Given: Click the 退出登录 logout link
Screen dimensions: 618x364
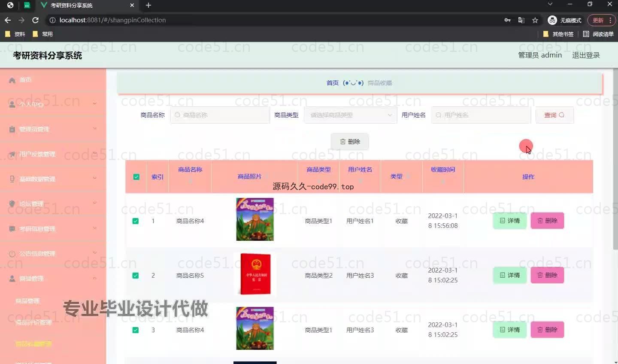Looking at the screenshot, I should click(586, 55).
